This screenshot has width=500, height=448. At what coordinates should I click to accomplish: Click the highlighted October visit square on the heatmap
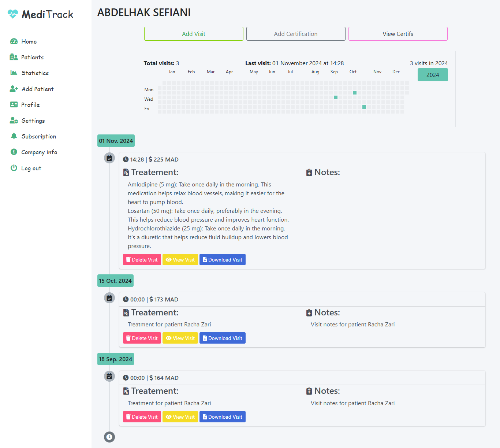pos(355,93)
